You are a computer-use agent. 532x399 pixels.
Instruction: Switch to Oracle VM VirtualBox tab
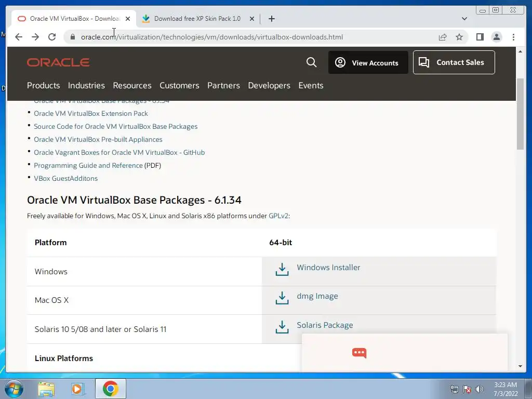tap(74, 19)
